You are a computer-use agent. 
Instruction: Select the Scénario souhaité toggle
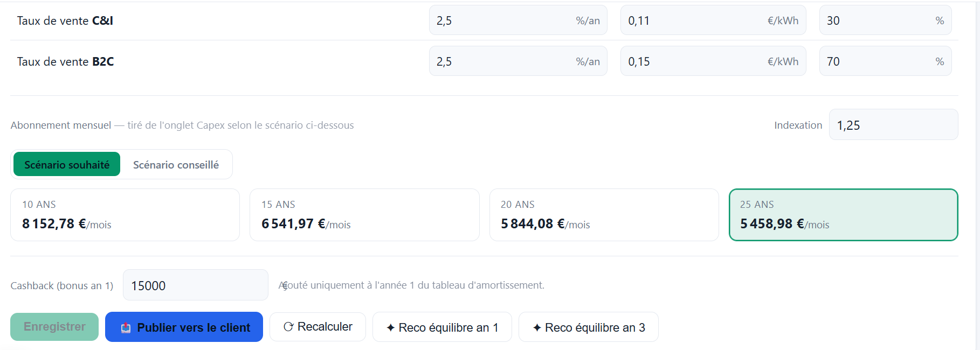pyautogui.click(x=67, y=165)
